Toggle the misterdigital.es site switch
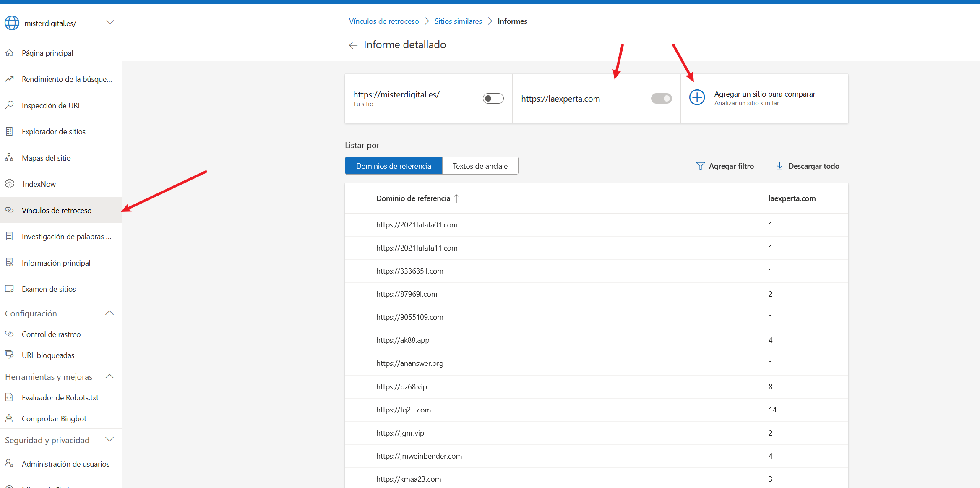Image resolution: width=980 pixels, height=488 pixels. click(493, 98)
